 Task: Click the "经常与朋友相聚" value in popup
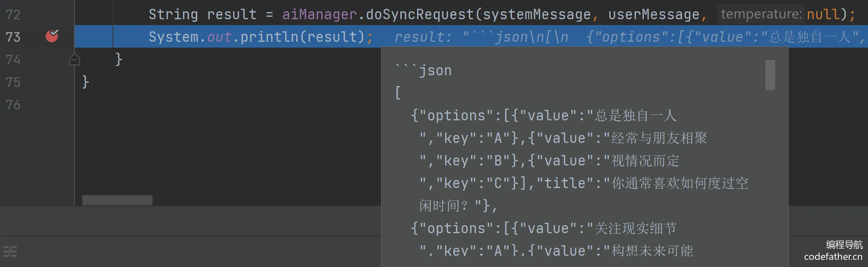point(659,138)
